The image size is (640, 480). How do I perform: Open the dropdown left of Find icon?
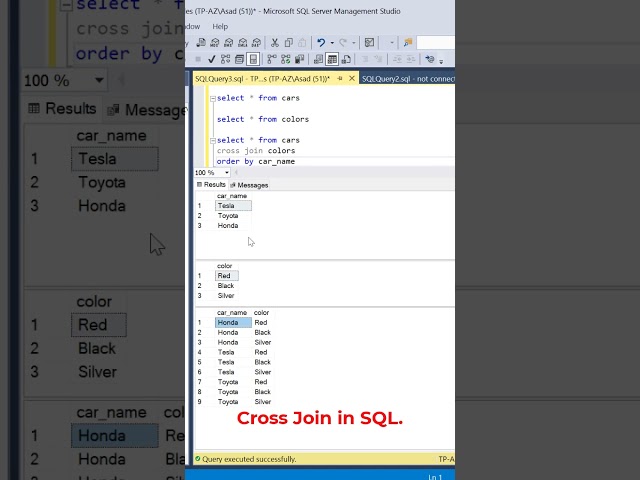[392, 42]
